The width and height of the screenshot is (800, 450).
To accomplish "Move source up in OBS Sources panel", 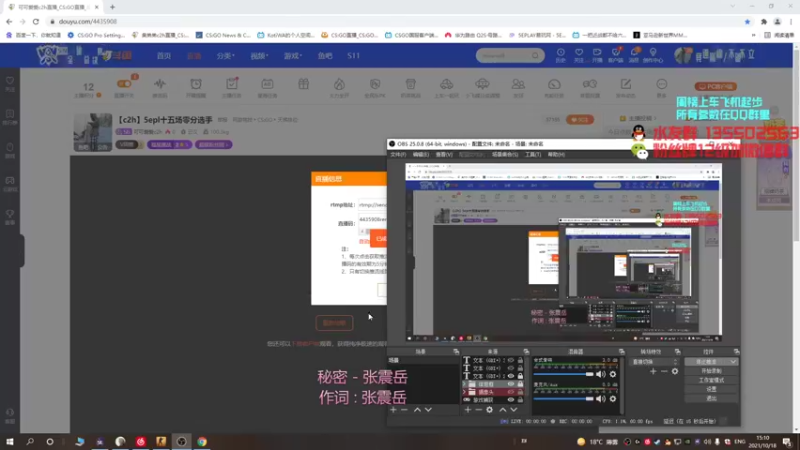I will pos(503,410).
